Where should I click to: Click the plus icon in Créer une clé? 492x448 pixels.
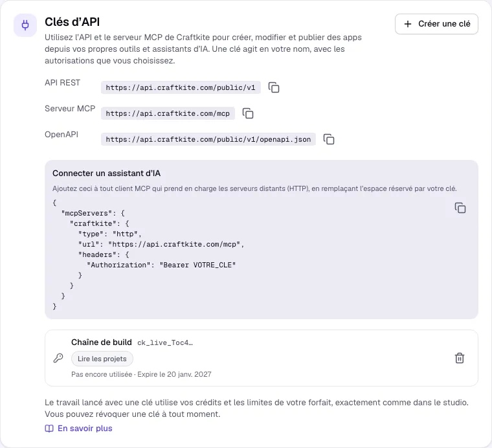408,24
